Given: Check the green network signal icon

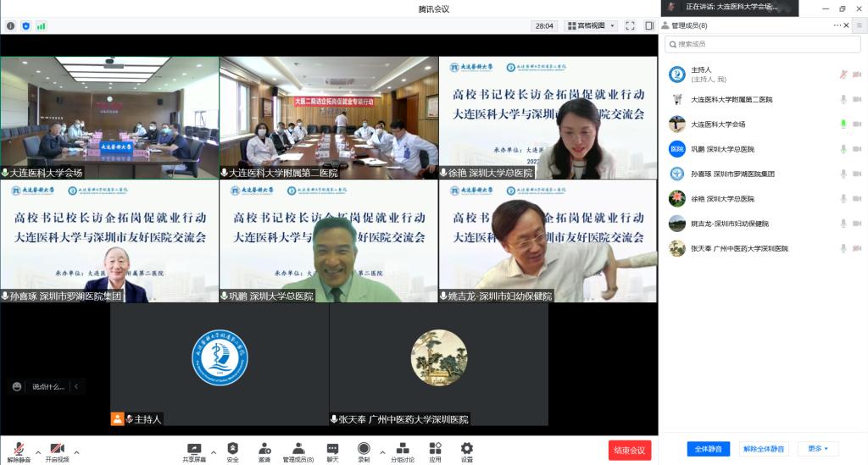Looking at the screenshot, I should pyautogui.click(x=42, y=26).
